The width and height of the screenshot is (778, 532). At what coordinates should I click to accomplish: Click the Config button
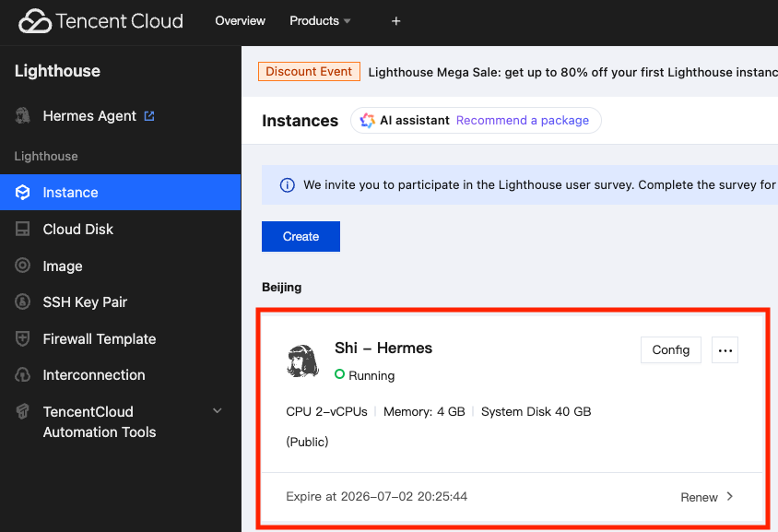[671, 349]
